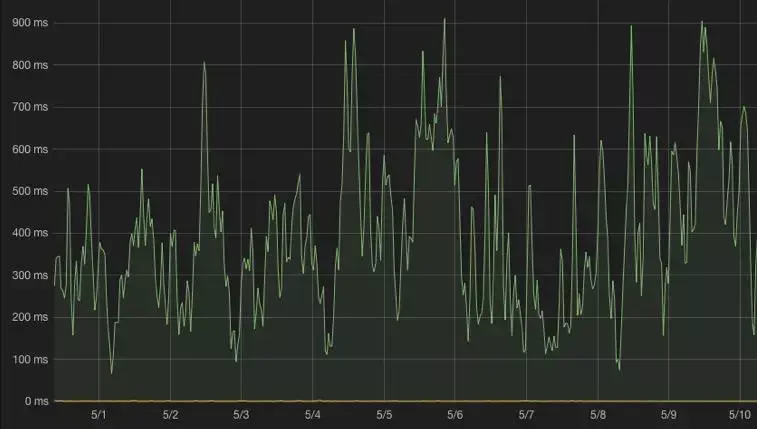Click the 700 ms y-axis label
Screen dimensions: 757x429
click(30, 107)
